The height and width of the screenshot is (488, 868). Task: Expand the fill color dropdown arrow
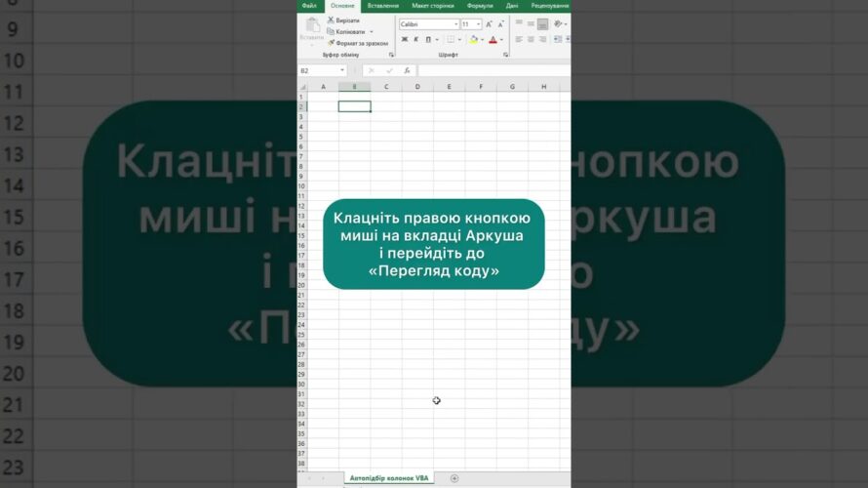click(x=482, y=39)
